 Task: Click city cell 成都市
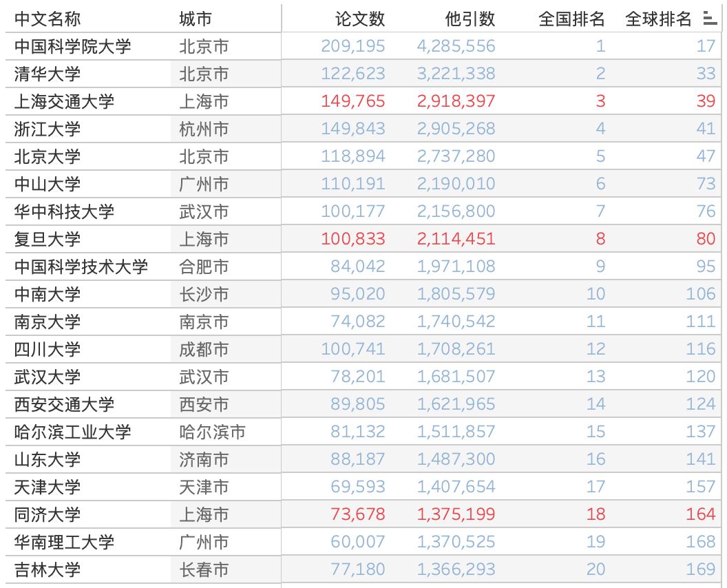click(x=204, y=349)
